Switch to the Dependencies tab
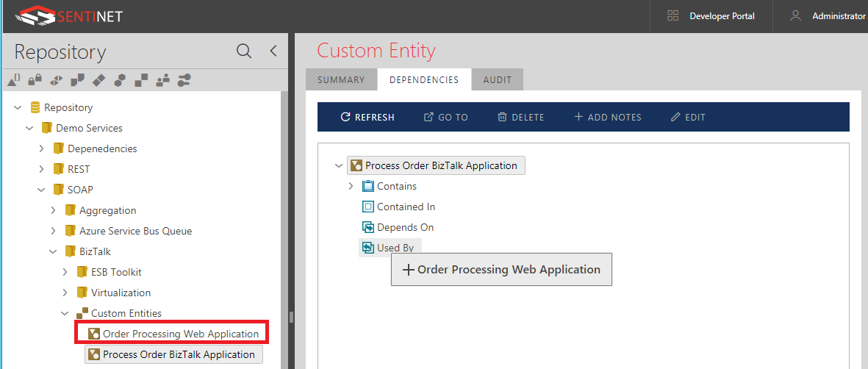The width and height of the screenshot is (868, 369). (424, 80)
